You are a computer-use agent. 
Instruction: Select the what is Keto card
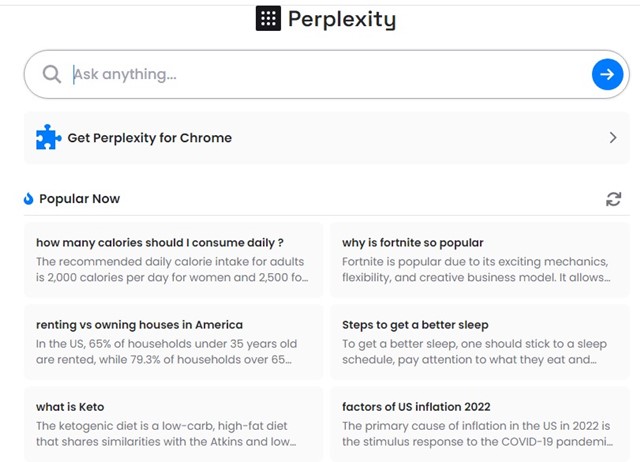pyautogui.click(x=173, y=424)
